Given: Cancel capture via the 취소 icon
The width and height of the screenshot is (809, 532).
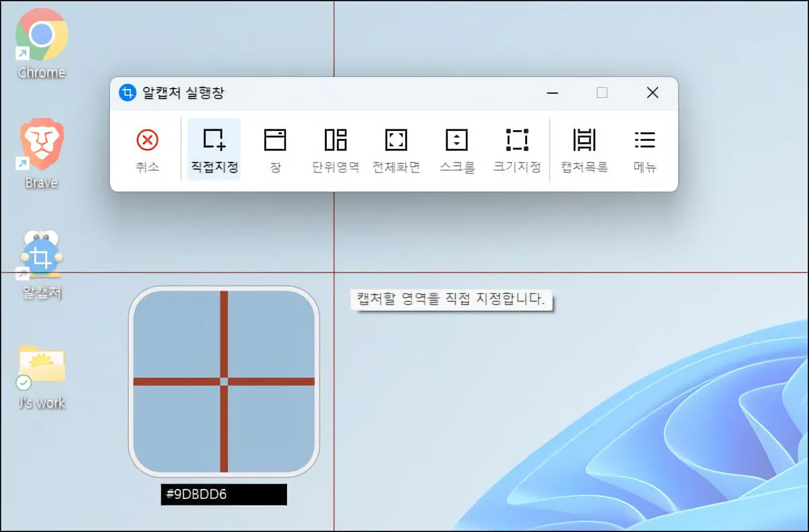Looking at the screenshot, I should pos(147,148).
